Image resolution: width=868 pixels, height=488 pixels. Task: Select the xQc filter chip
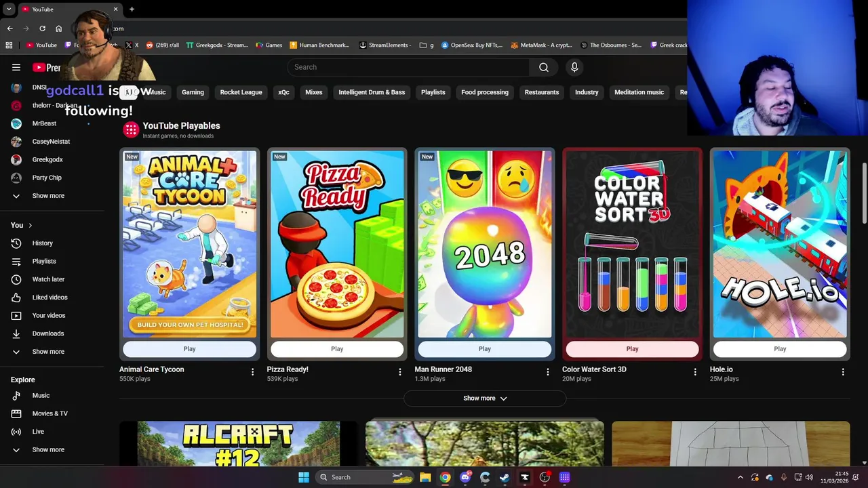coord(283,92)
